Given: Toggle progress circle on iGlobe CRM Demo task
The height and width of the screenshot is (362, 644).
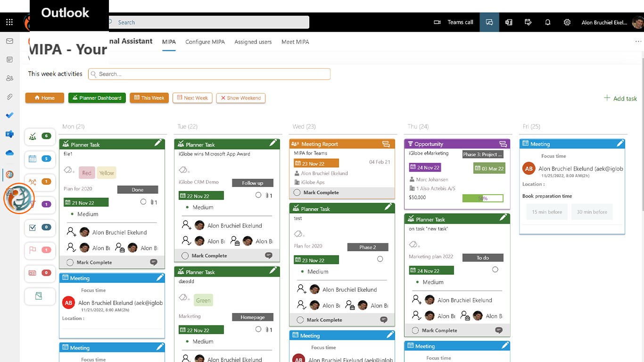Looking at the screenshot, I should (x=258, y=195).
